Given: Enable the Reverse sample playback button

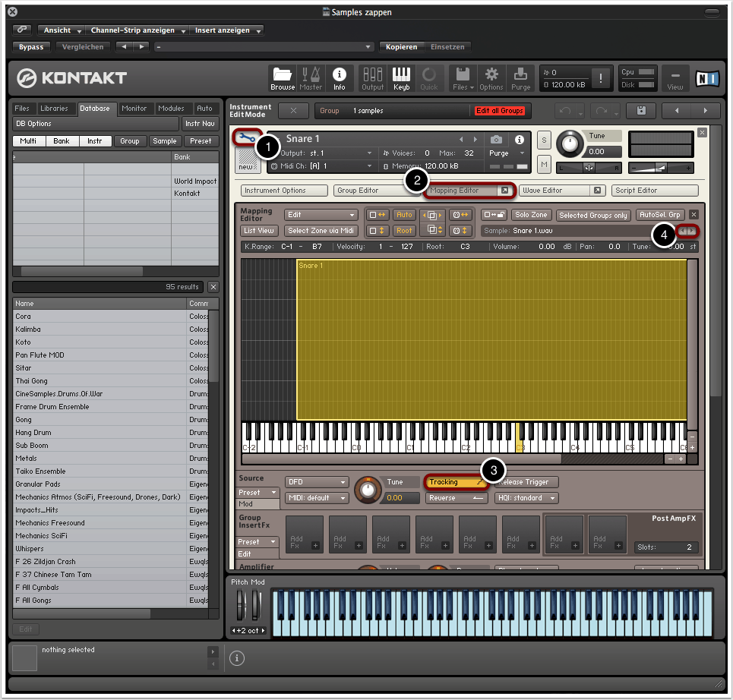Looking at the screenshot, I should pos(457,498).
